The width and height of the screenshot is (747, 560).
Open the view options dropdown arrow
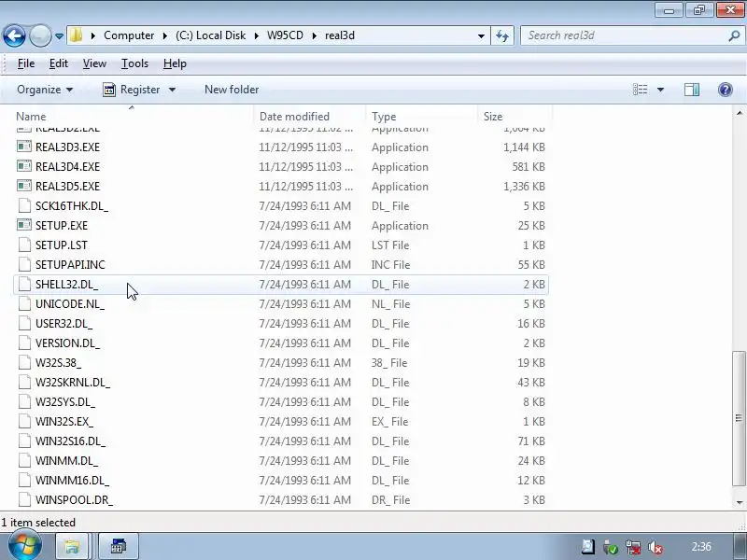pos(661,90)
